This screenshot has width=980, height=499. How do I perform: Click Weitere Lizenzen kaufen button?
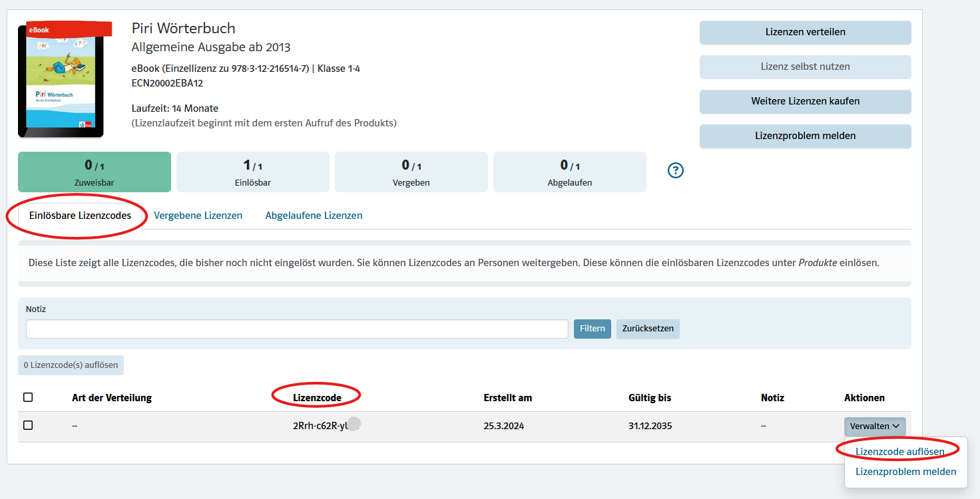click(x=805, y=101)
